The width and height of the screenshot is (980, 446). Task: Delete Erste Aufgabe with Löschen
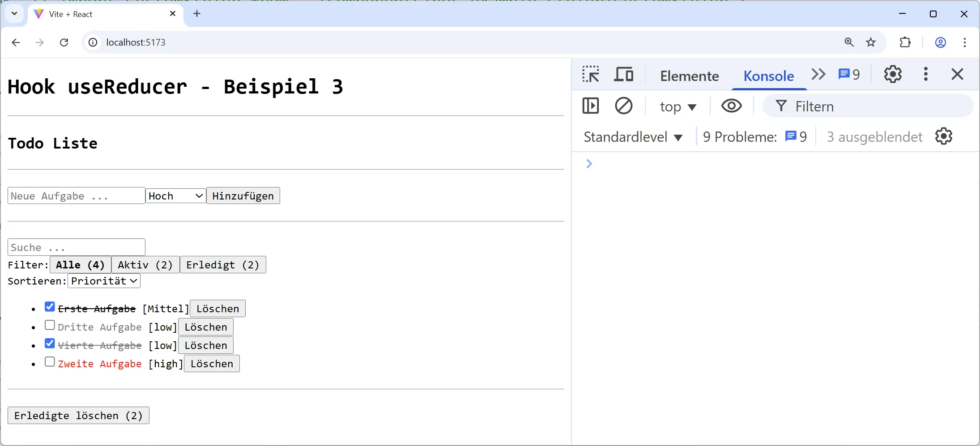click(x=218, y=309)
